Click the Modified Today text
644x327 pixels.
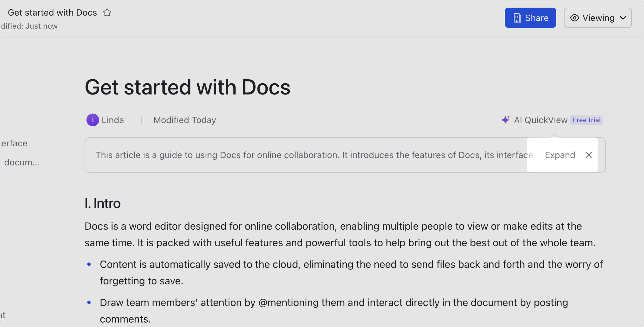(185, 120)
